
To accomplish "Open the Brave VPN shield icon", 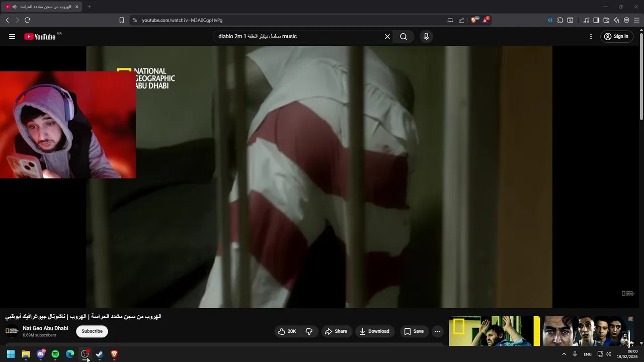I will coord(626,20).
